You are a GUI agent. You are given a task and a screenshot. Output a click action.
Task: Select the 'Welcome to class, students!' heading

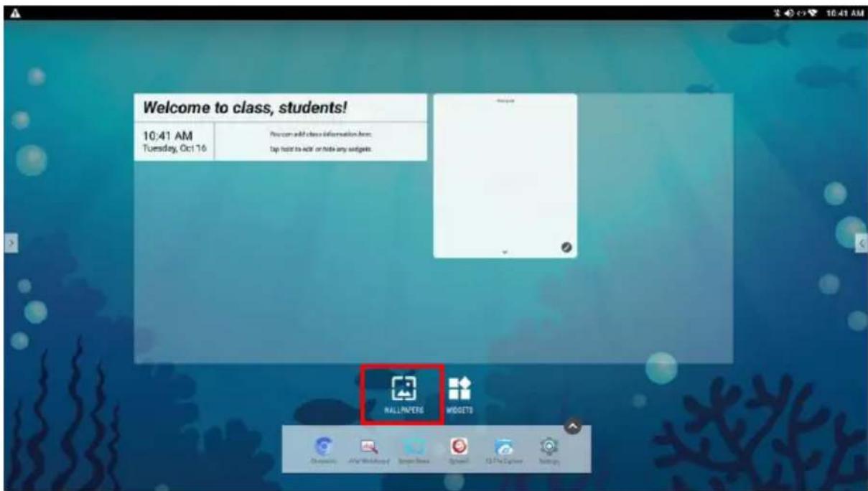(x=246, y=108)
